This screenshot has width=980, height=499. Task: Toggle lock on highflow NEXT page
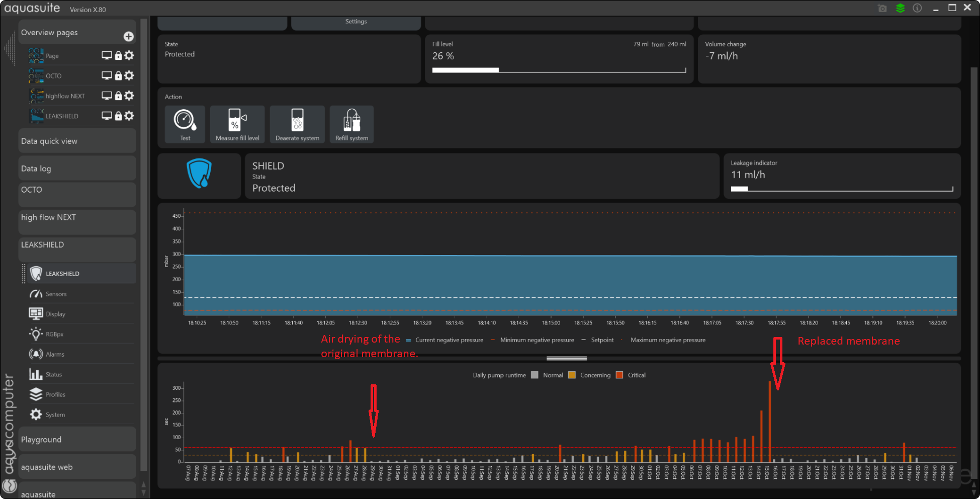[118, 96]
